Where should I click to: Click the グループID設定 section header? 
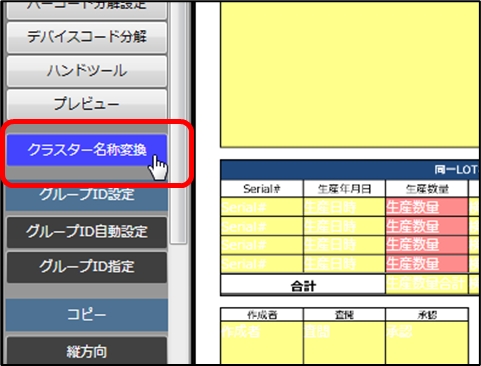pos(87,195)
